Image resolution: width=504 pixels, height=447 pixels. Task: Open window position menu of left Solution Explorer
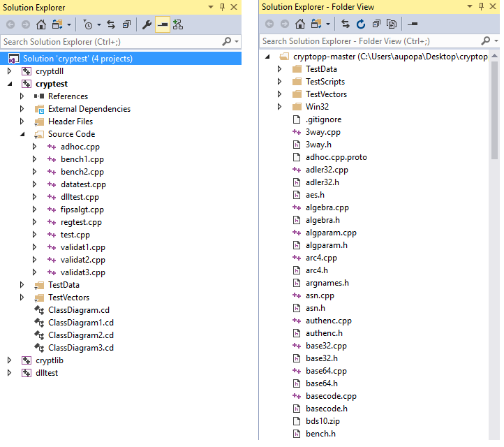pyautogui.click(x=211, y=7)
